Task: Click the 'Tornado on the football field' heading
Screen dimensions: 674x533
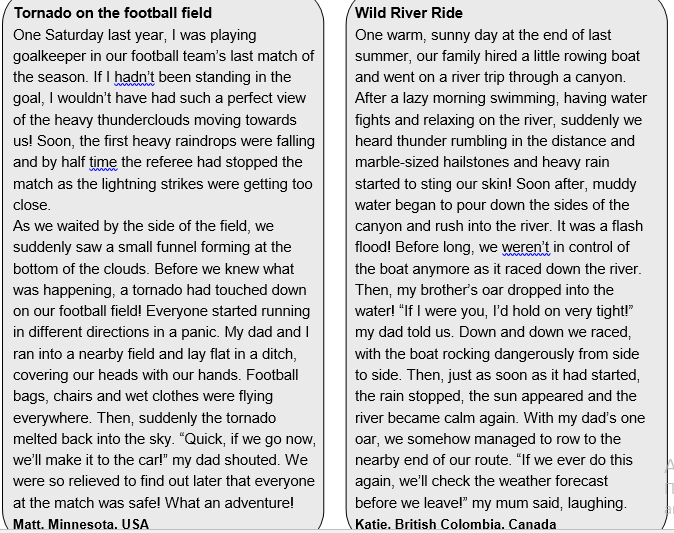Action: [x=113, y=13]
